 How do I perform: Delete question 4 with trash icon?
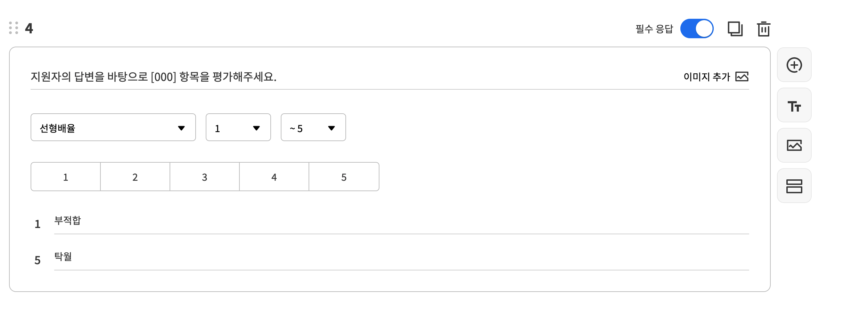pyautogui.click(x=763, y=29)
